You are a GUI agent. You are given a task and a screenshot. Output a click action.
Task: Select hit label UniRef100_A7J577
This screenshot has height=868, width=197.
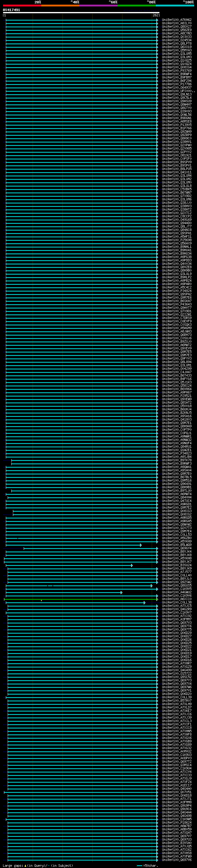pyautogui.click(x=177, y=572)
